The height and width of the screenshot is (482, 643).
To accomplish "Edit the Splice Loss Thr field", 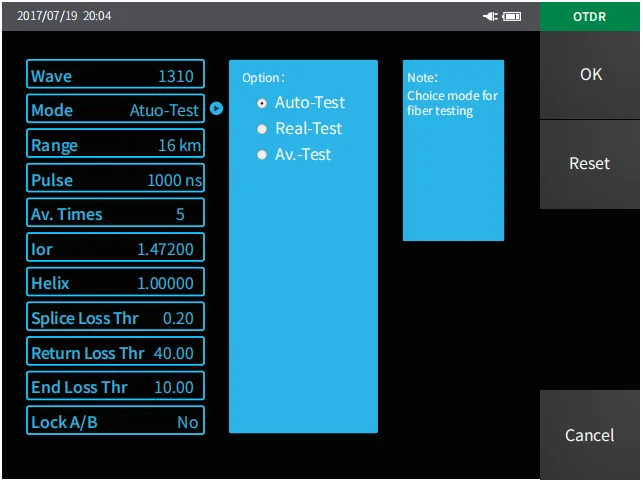I will pos(115,316).
